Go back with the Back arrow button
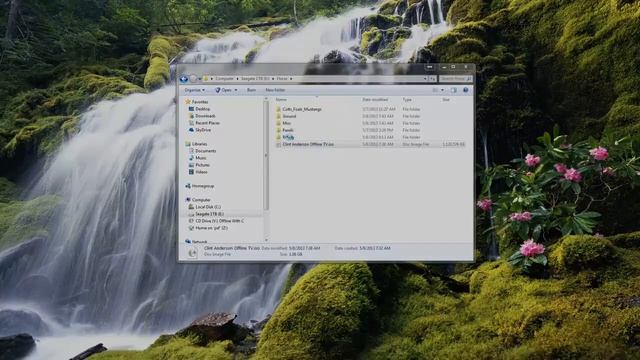 pyautogui.click(x=184, y=78)
